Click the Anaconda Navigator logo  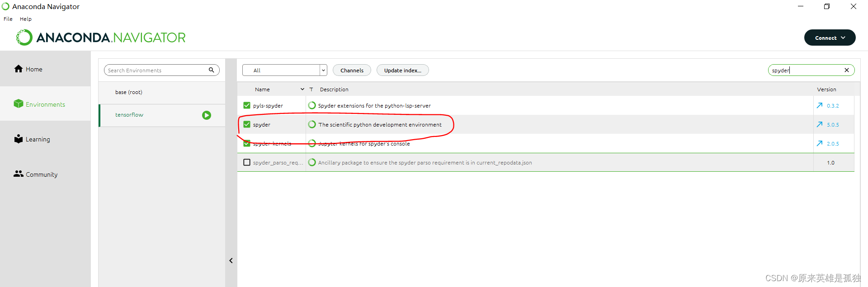[x=101, y=38]
